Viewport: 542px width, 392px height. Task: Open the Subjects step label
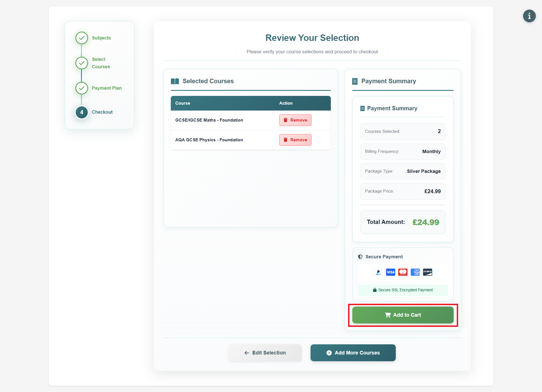click(x=101, y=38)
